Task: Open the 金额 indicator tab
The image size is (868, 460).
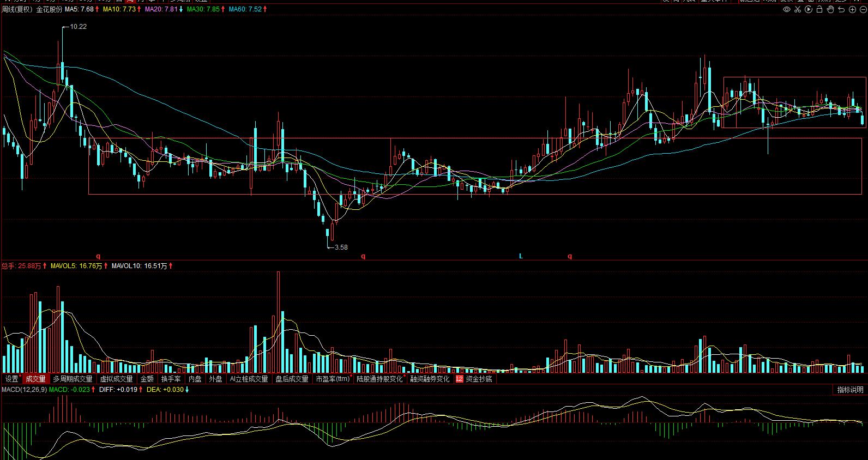Action: click(x=147, y=379)
